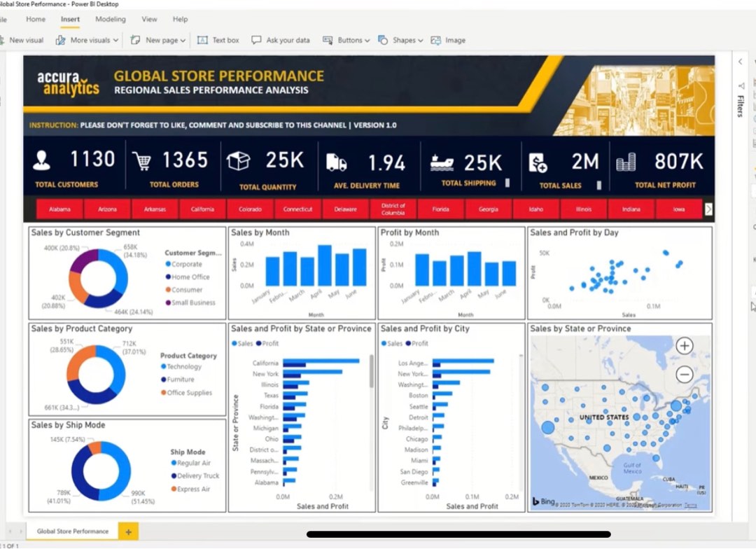This screenshot has width=756, height=549.
Task: Toggle the Florida state slicer
Action: [440, 208]
